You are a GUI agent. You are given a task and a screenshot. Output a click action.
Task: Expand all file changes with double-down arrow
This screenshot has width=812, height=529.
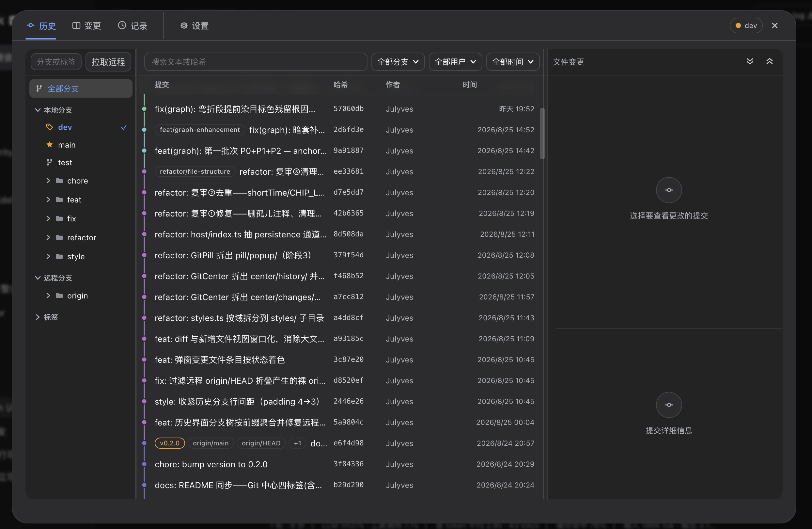click(750, 61)
